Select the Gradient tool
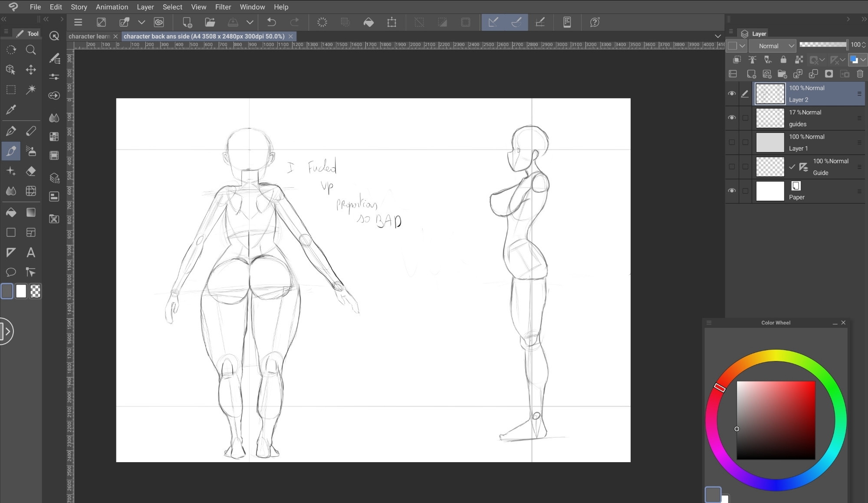The width and height of the screenshot is (868, 503). point(31,212)
